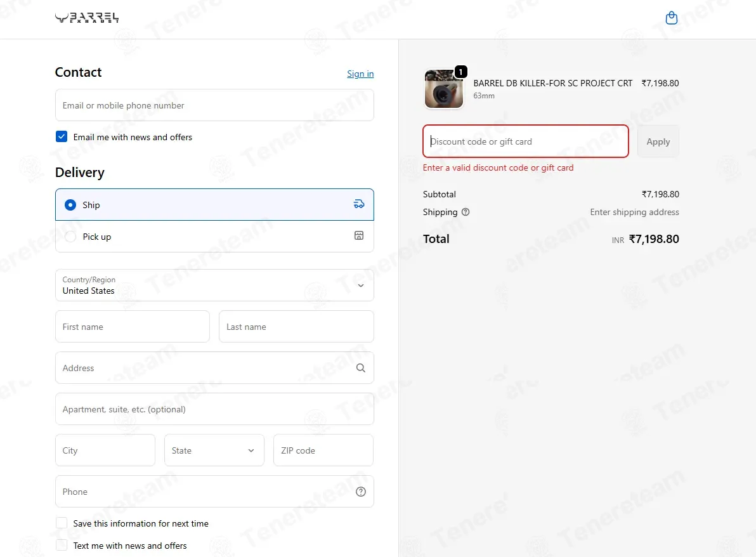Image resolution: width=756 pixels, height=557 pixels.
Task: Click the help icon in Phone field
Action: click(361, 492)
